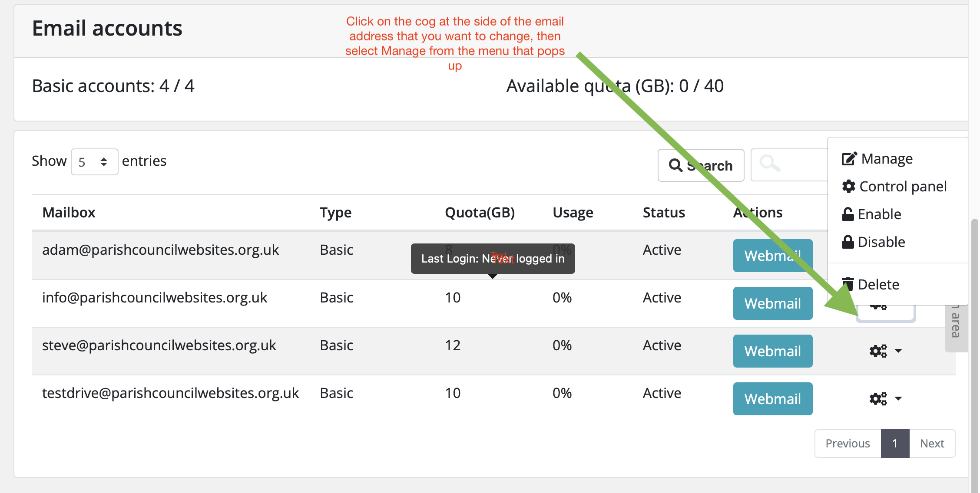
Task: Select Manage from the popup menu
Action: tap(886, 159)
